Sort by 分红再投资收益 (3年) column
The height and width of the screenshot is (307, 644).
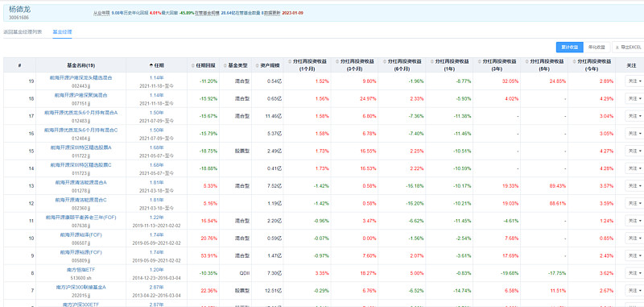[497, 64]
